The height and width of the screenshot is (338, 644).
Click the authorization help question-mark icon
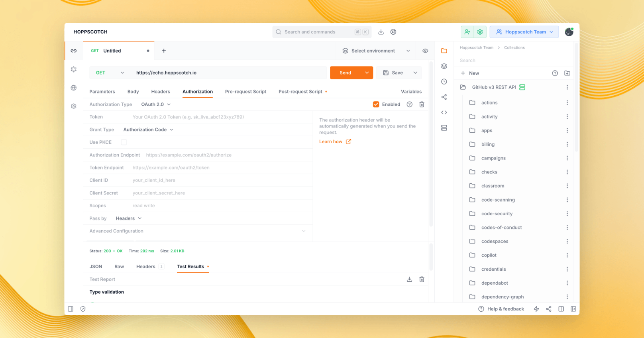click(409, 104)
